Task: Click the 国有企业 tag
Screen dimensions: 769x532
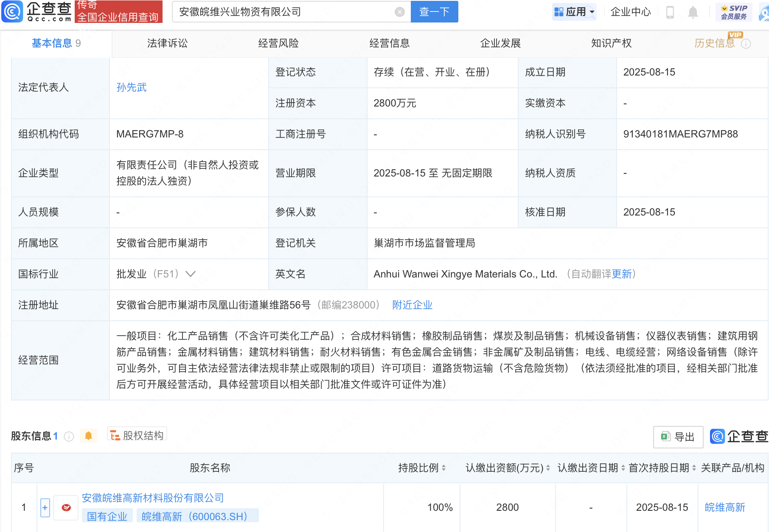Action: [x=107, y=516]
